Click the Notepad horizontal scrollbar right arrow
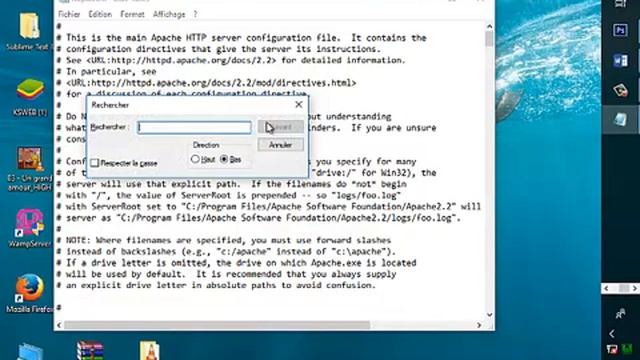 [479, 325]
